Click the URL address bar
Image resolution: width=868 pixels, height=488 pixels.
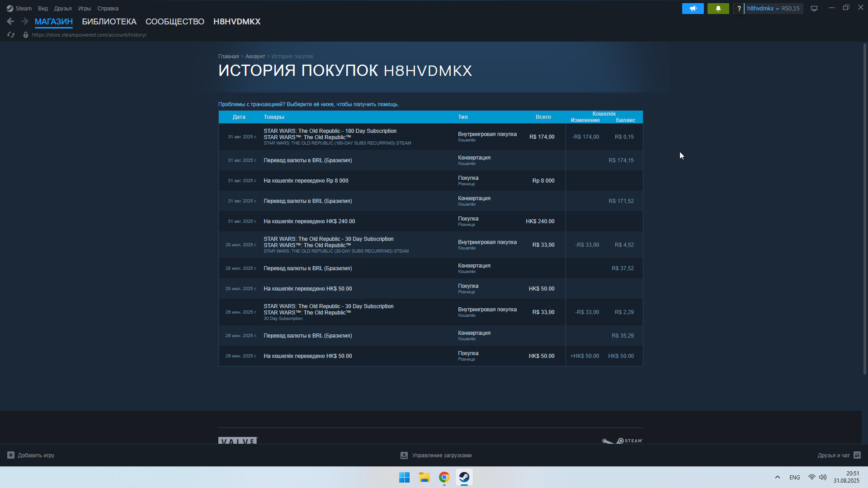[89, 35]
